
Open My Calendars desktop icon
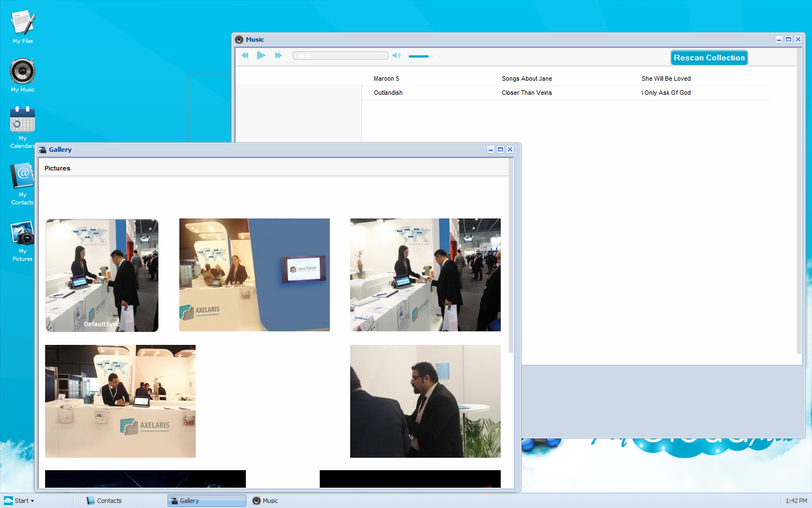pos(23,128)
